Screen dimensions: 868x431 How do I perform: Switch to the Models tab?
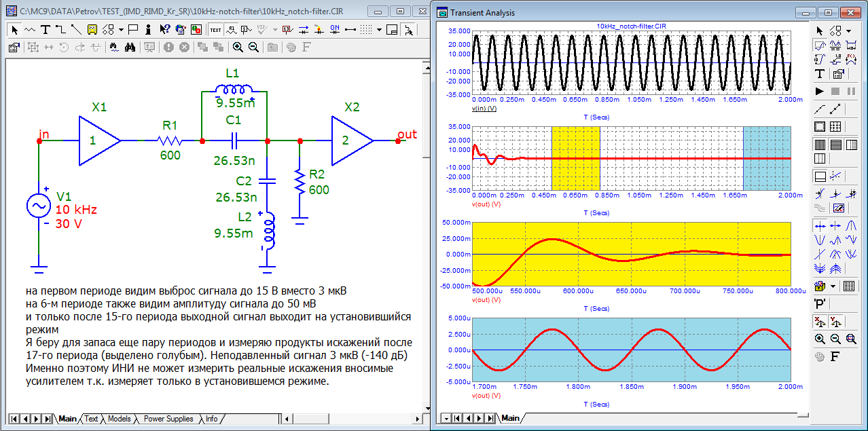pyautogui.click(x=120, y=419)
